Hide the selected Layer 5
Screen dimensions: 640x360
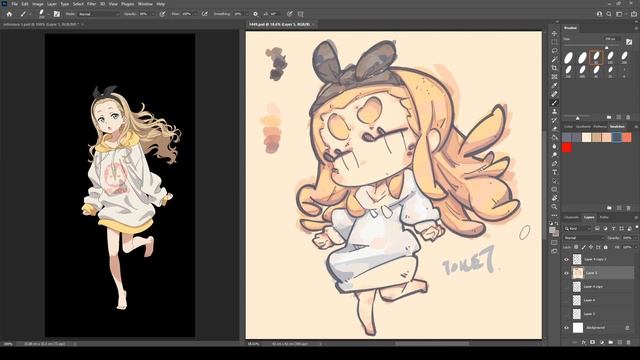coord(566,273)
